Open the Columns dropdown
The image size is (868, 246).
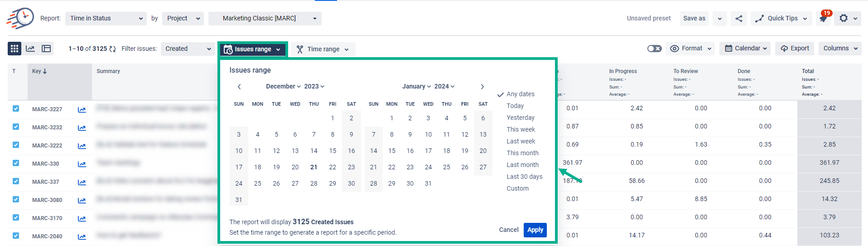[x=840, y=49]
